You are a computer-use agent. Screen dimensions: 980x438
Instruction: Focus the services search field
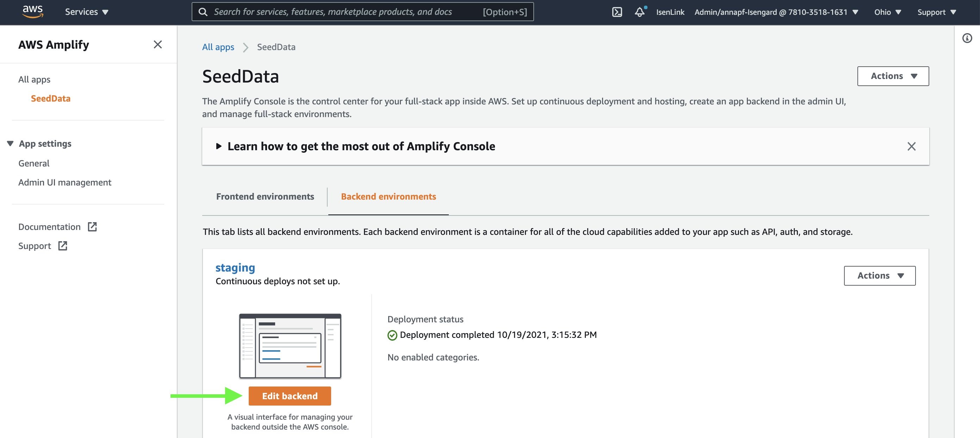pyautogui.click(x=362, y=12)
